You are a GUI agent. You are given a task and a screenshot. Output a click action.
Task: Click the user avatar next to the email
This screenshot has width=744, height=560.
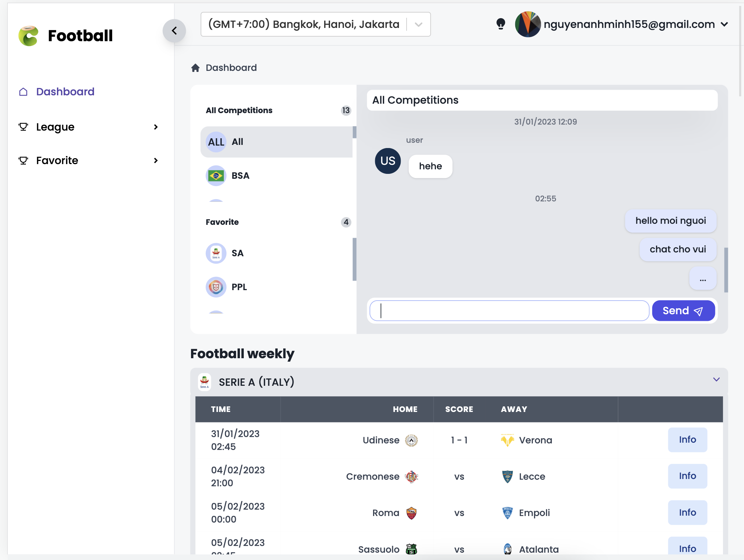(528, 24)
